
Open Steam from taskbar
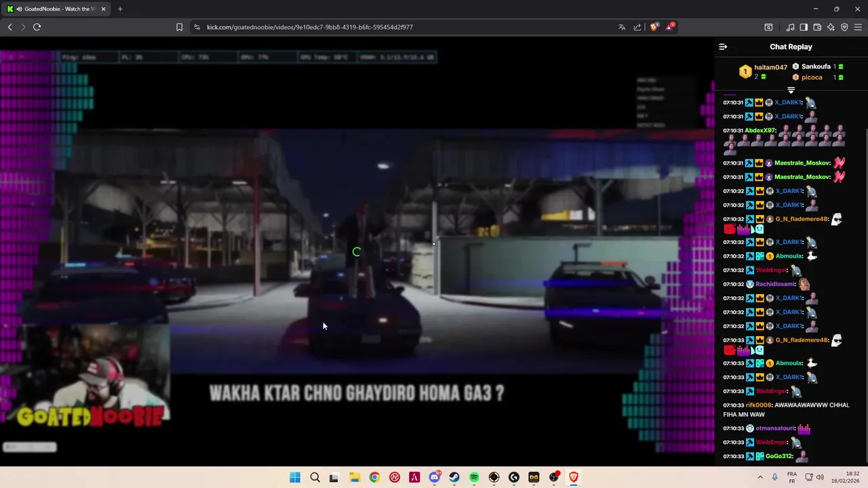(x=454, y=477)
